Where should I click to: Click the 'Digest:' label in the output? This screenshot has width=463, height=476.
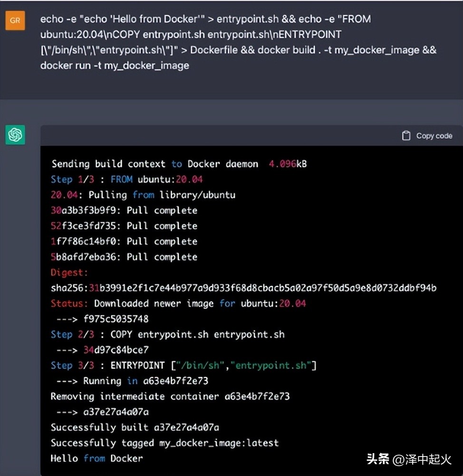click(67, 272)
